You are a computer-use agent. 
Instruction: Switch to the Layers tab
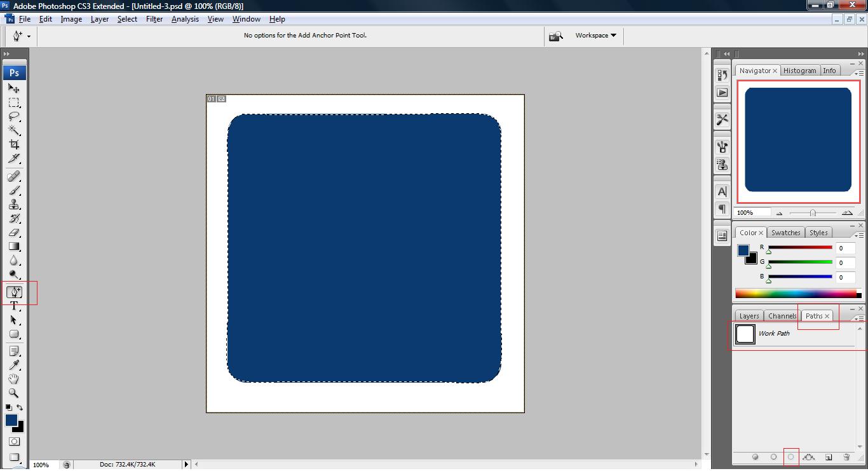749,316
